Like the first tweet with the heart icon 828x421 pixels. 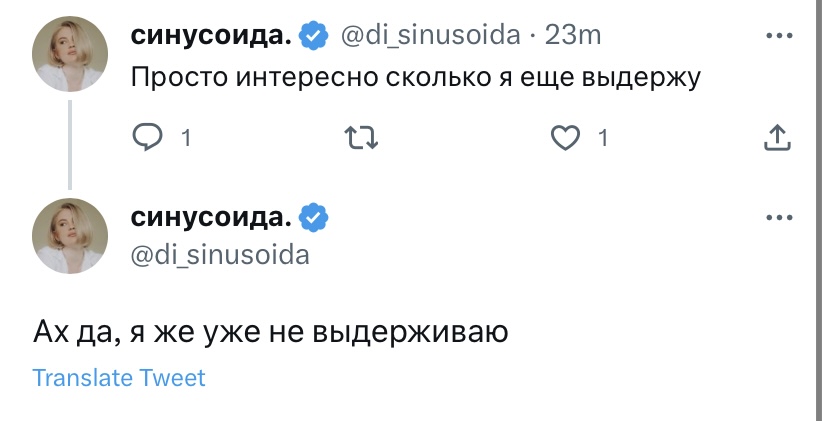[x=567, y=139]
